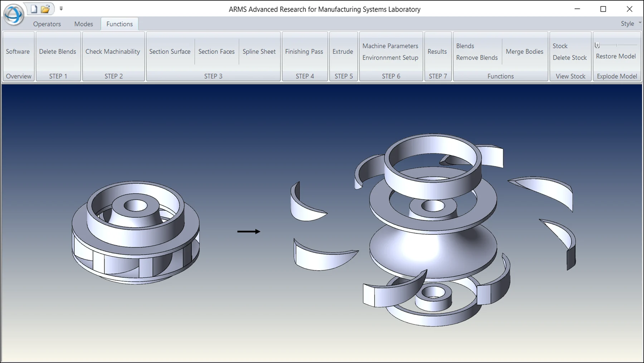Switch to the Operators tab
The image size is (644, 363).
tap(47, 24)
